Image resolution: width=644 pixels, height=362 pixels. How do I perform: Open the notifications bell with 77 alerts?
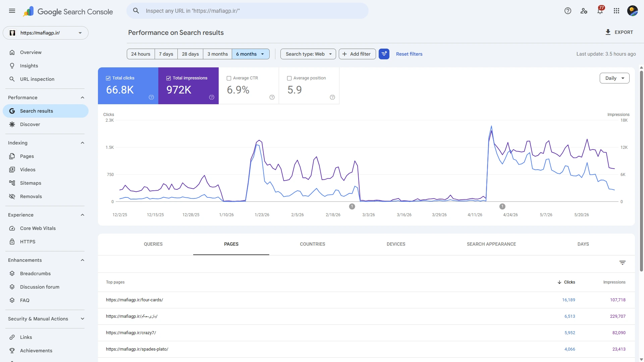click(x=600, y=11)
